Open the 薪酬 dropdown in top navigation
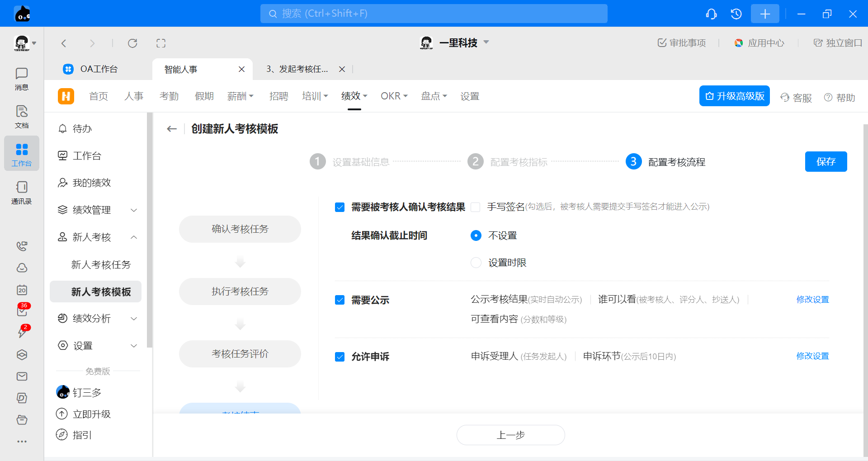The height and width of the screenshot is (461, 868). (x=240, y=96)
